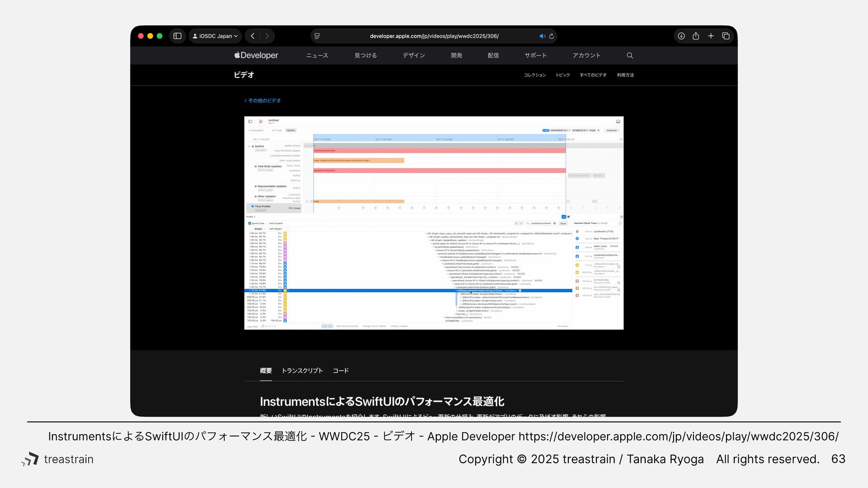This screenshot has height=488, width=868.
Task: Switch to the コード tab
Action: coord(340,371)
